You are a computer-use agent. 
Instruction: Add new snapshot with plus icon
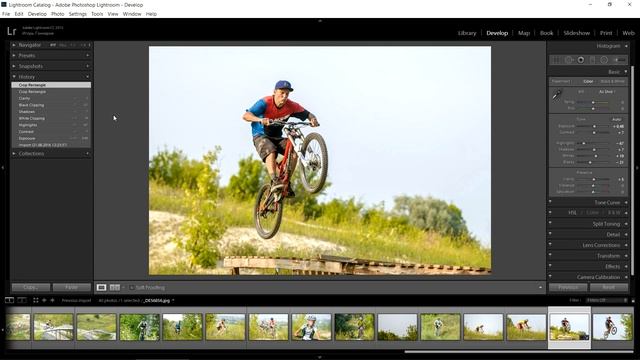88,66
